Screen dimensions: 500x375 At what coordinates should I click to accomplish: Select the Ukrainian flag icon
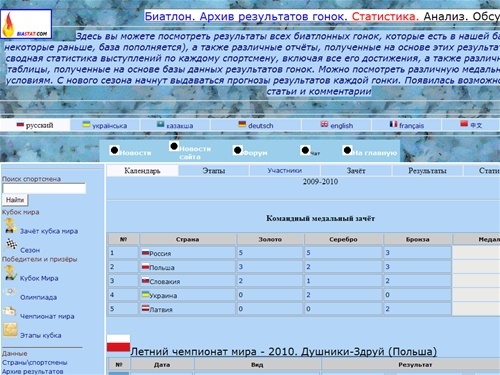coord(86,125)
